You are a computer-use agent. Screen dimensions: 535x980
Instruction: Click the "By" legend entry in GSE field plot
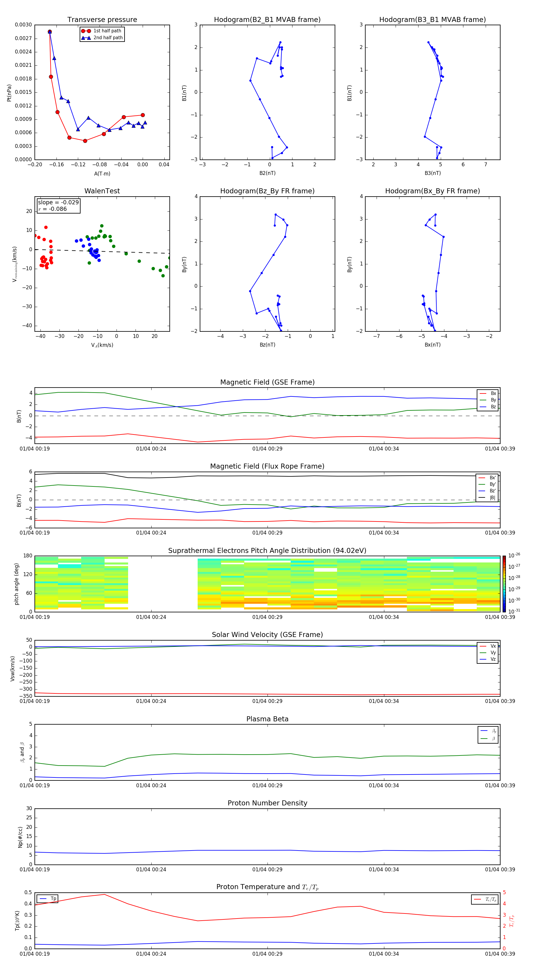488,400
